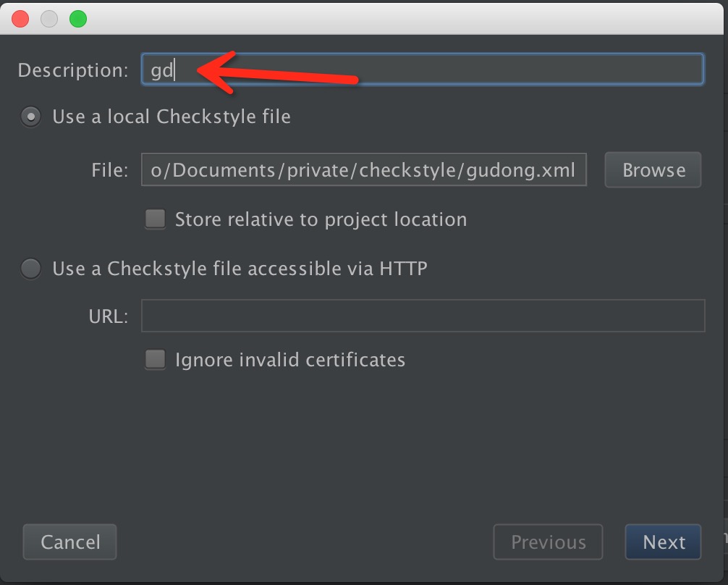Click the 'Use a local Checkstyle file' text
This screenshot has width=728, height=585.
(172, 117)
